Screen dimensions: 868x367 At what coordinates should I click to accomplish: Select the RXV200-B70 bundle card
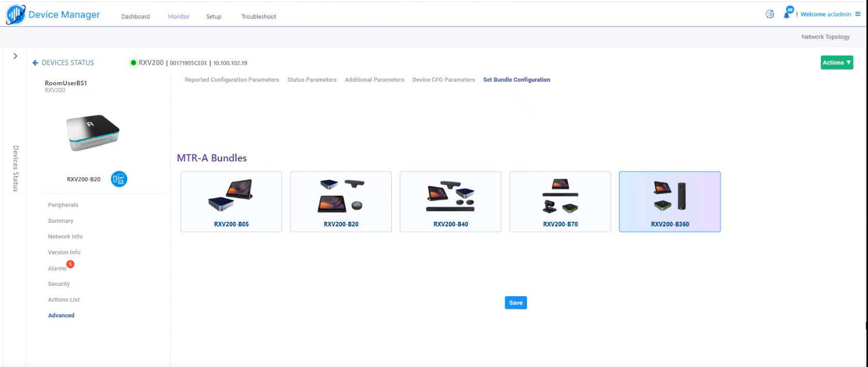pos(561,202)
